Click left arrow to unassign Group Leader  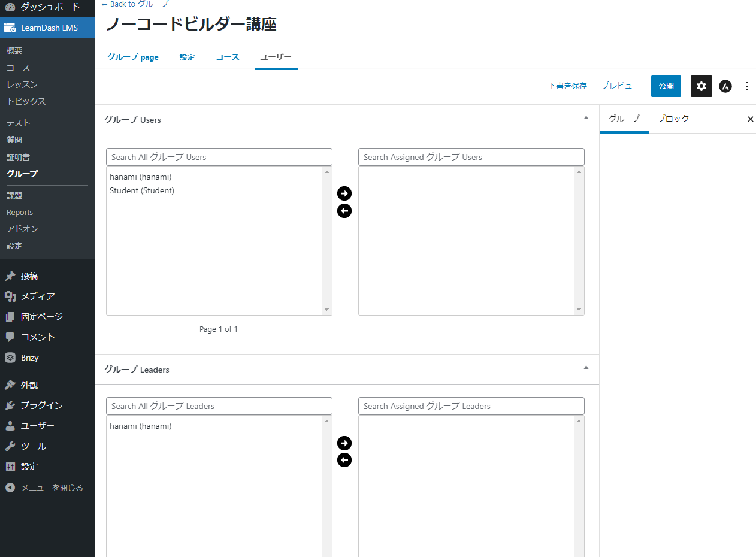(x=344, y=460)
